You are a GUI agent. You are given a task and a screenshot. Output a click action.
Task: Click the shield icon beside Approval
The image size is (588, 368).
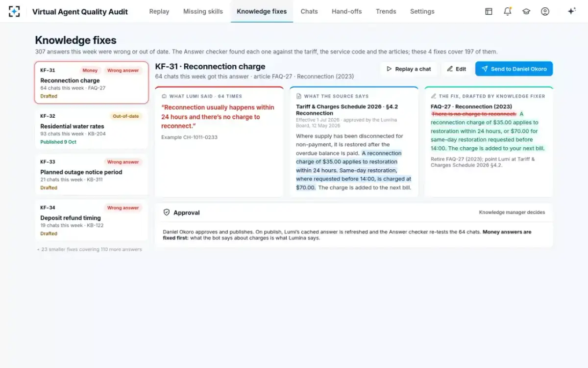tap(167, 212)
